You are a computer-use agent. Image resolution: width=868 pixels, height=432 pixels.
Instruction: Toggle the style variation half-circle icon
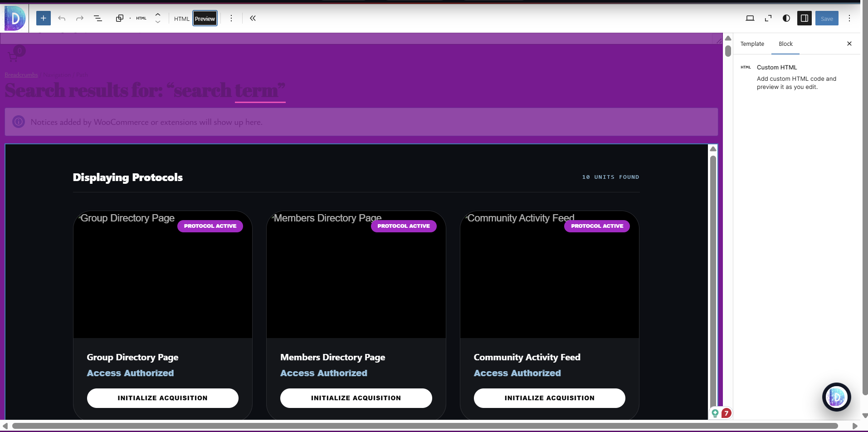[x=786, y=18]
